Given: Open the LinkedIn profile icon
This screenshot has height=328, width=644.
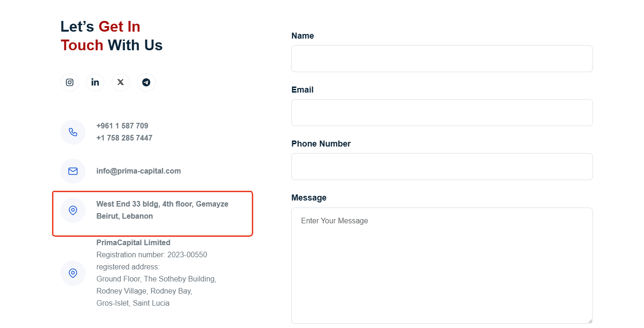Looking at the screenshot, I should 95,82.
